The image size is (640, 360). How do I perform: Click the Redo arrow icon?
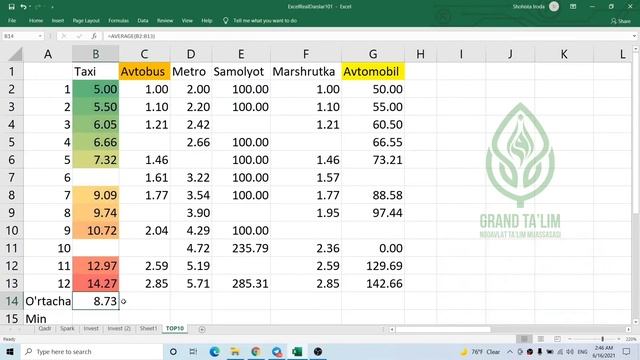38,7
